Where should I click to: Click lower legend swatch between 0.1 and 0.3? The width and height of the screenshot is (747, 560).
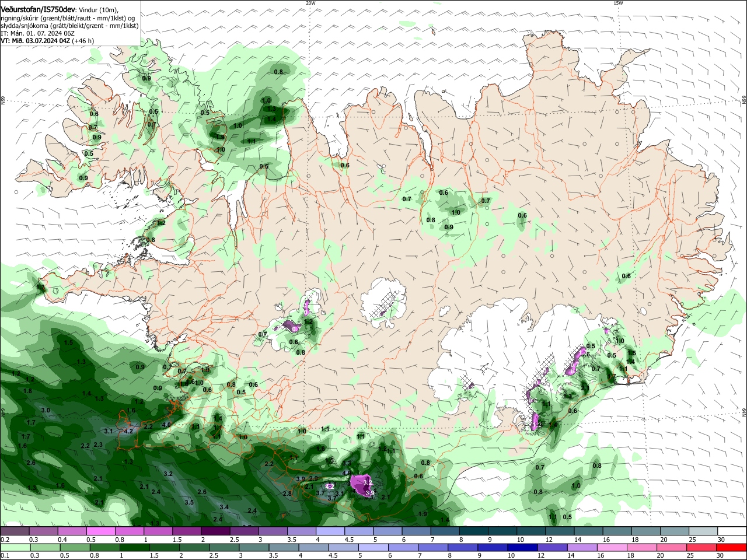(x=15, y=547)
